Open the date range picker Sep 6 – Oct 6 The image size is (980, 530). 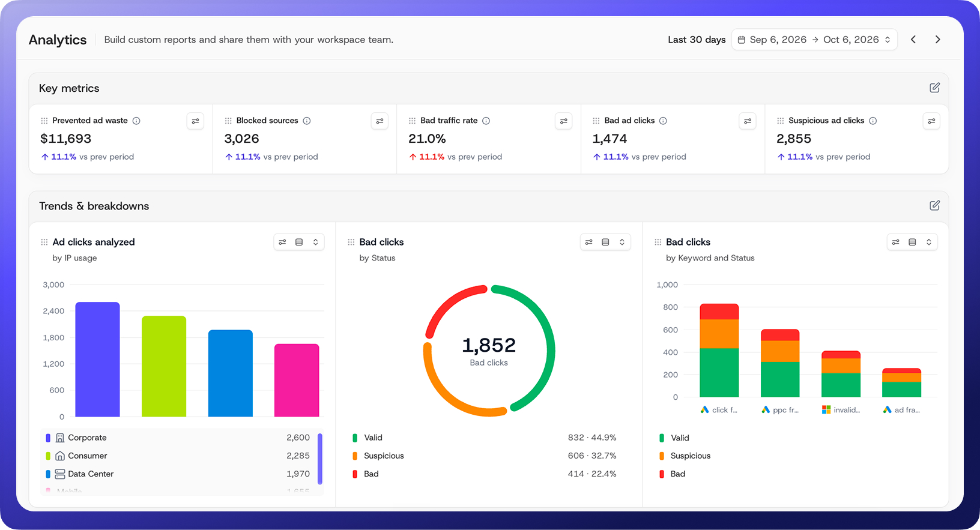click(x=814, y=40)
